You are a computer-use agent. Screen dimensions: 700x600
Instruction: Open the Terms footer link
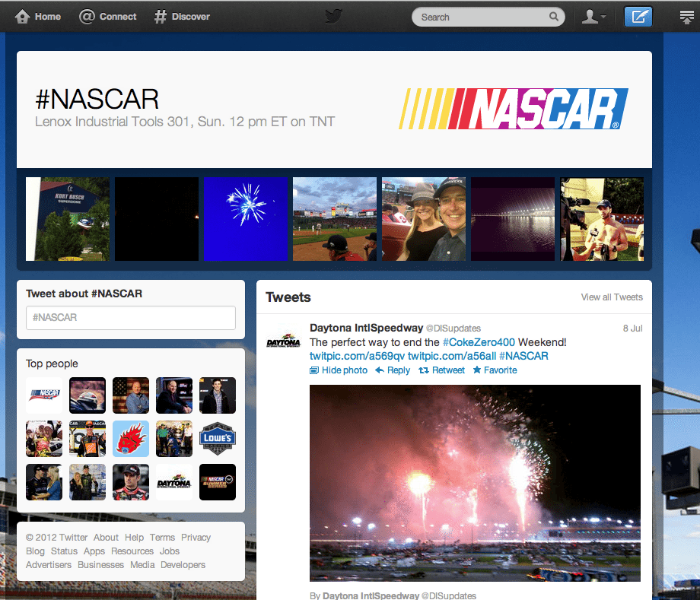point(162,538)
